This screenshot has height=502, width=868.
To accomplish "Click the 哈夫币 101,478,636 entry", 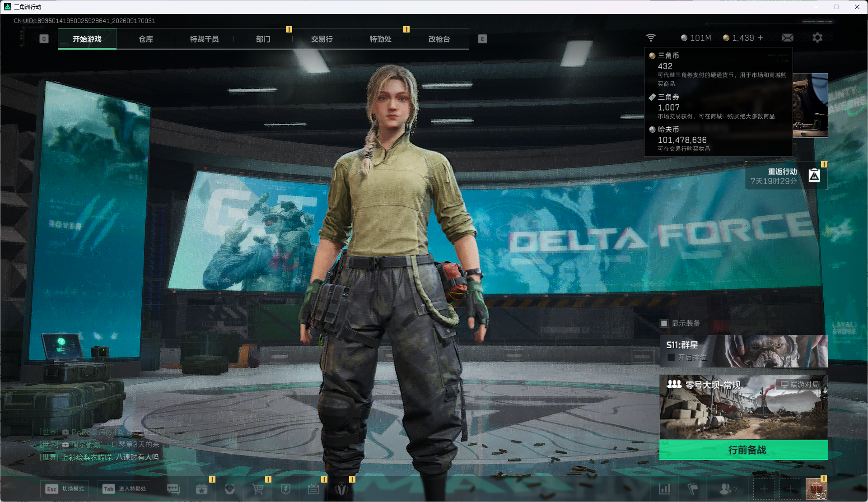I will pyautogui.click(x=718, y=139).
